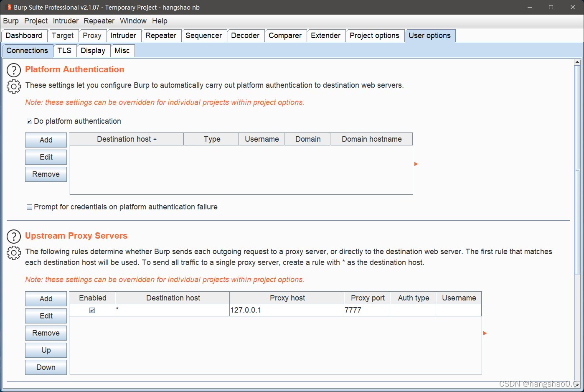Toggle Do platform authentication checkbox
The image size is (584, 392).
coord(29,122)
